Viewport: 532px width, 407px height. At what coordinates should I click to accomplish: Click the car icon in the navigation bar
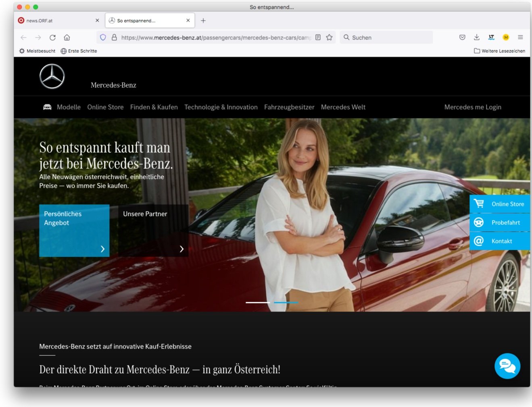tap(47, 107)
